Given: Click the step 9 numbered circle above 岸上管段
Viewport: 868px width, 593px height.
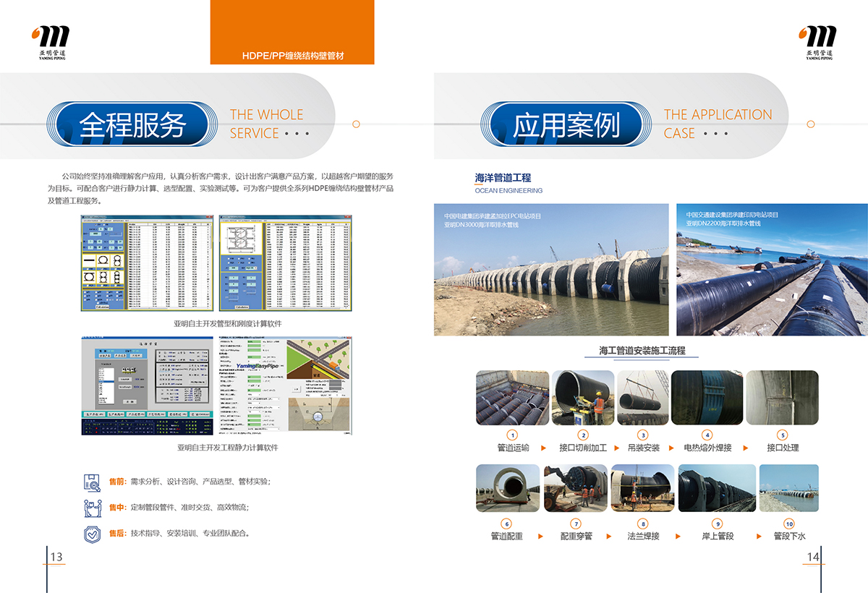Looking at the screenshot, I should pyautogui.click(x=718, y=524).
